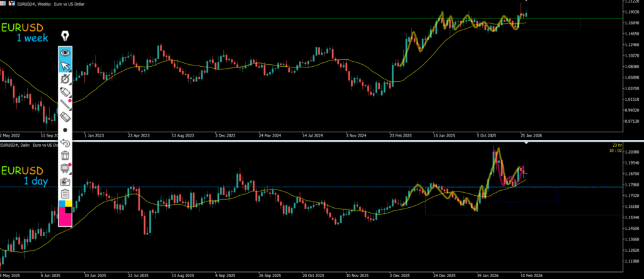Pick the large pink color swatch
The image size is (644, 279).
click(x=65, y=218)
